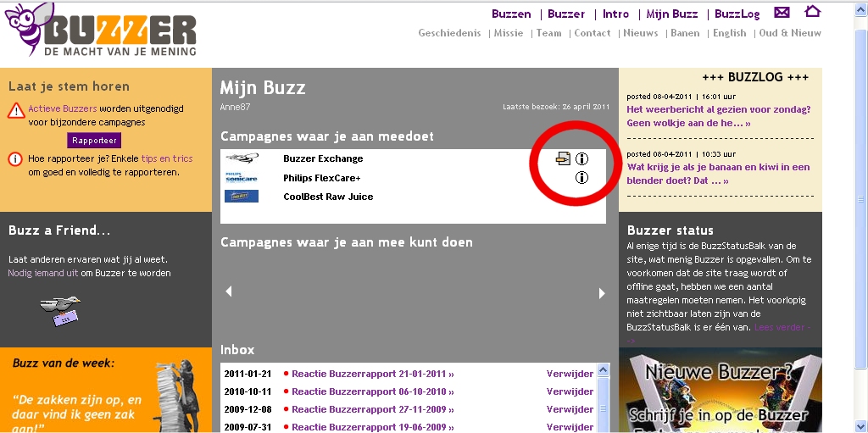Open Reactie Buzzerrapport 27-11-2009 message

373,409
